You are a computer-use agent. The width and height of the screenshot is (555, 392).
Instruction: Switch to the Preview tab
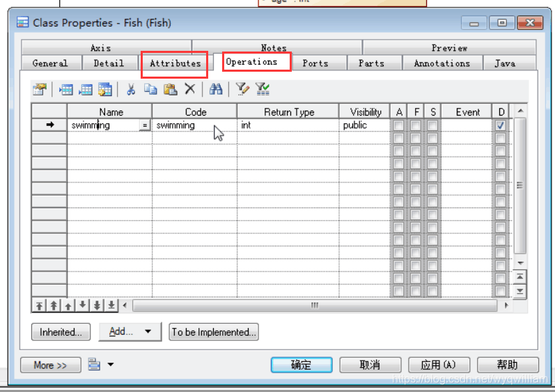tap(449, 48)
